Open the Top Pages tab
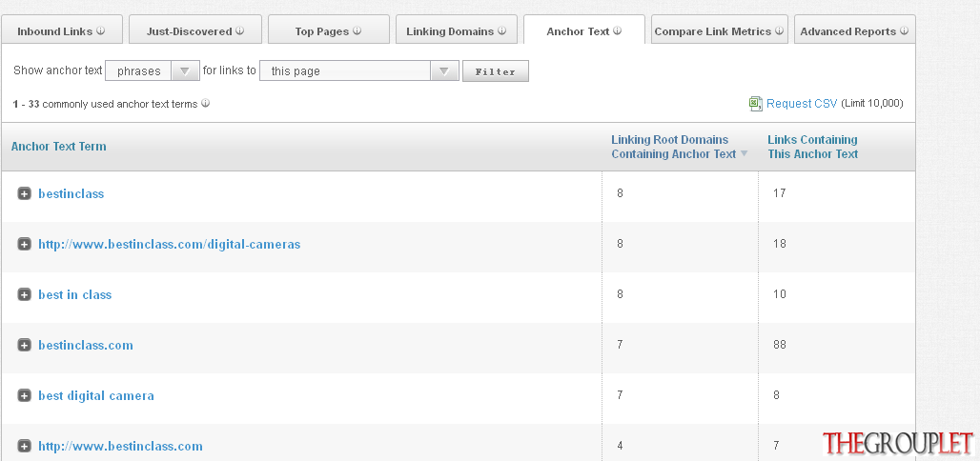Screen dimensions: 980x461 [329, 30]
